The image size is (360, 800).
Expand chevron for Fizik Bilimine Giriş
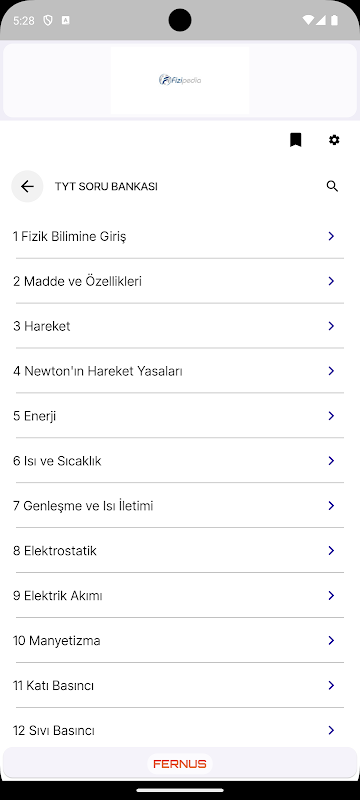click(331, 236)
